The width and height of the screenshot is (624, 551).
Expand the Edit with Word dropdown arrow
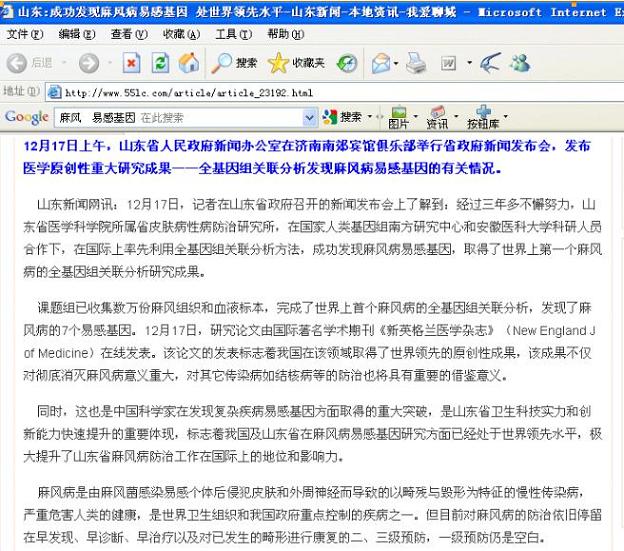pos(469,62)
